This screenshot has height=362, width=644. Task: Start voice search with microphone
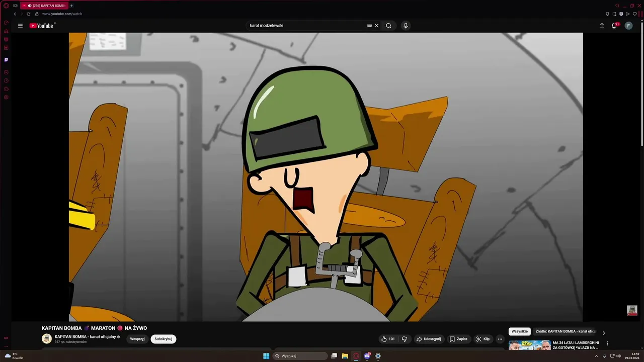[406, 26]
